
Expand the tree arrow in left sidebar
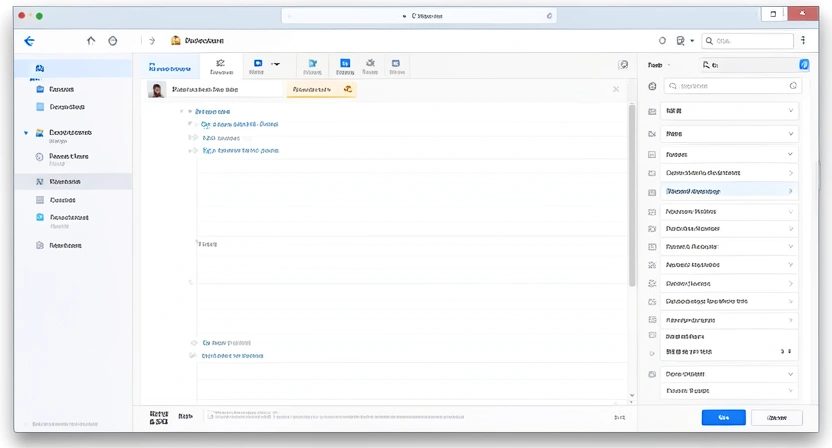pos(26,132)
